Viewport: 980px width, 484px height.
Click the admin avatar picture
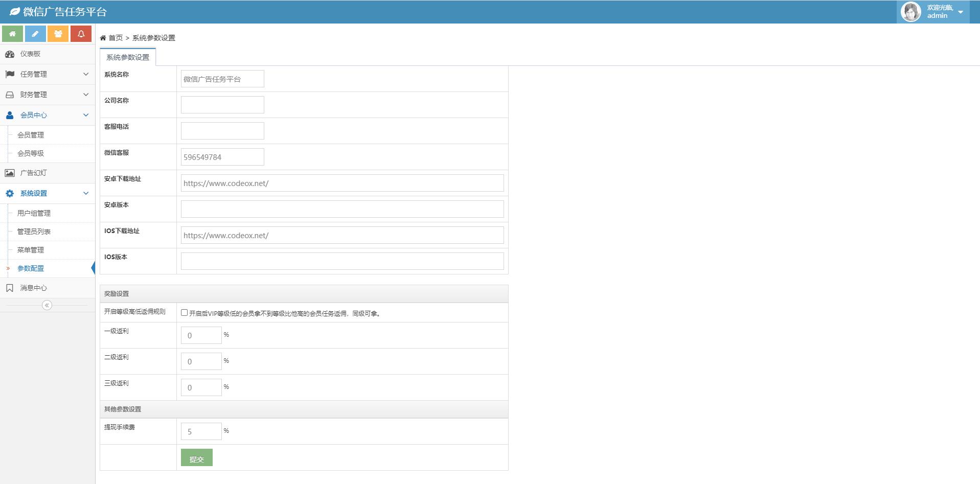click(x=910, y=12)
